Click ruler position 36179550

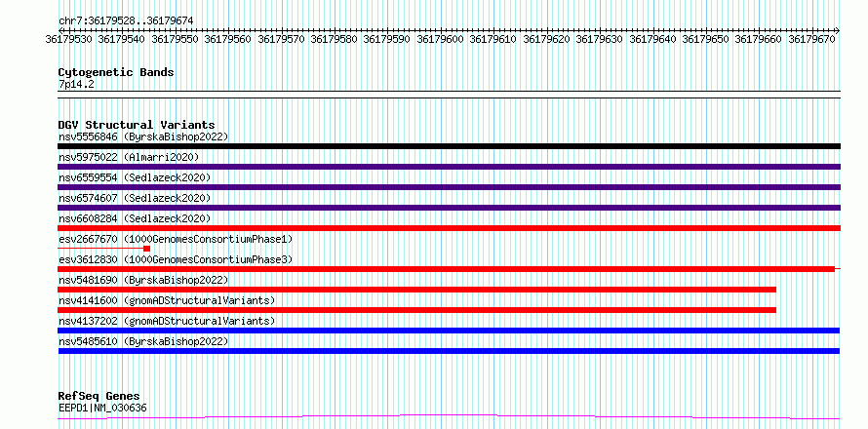click(175, 39)
